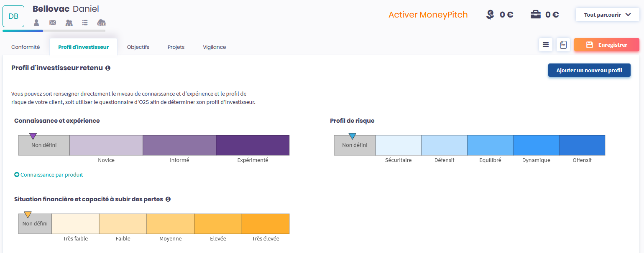Click Ajouter un nouveau profil button
This screenshot has width=644, height=253.
pyautogui.click(x=589, y=70)
